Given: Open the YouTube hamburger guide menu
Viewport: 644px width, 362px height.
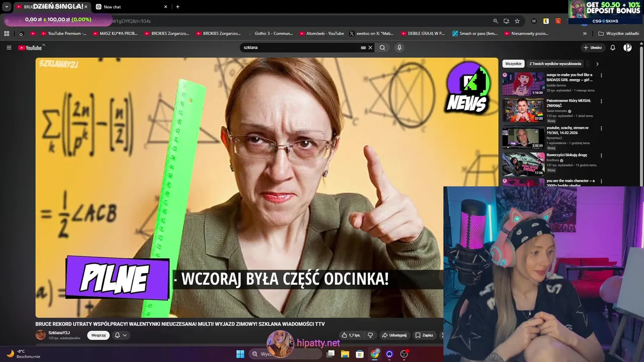Looking at the screenshot, I should 9,48.
